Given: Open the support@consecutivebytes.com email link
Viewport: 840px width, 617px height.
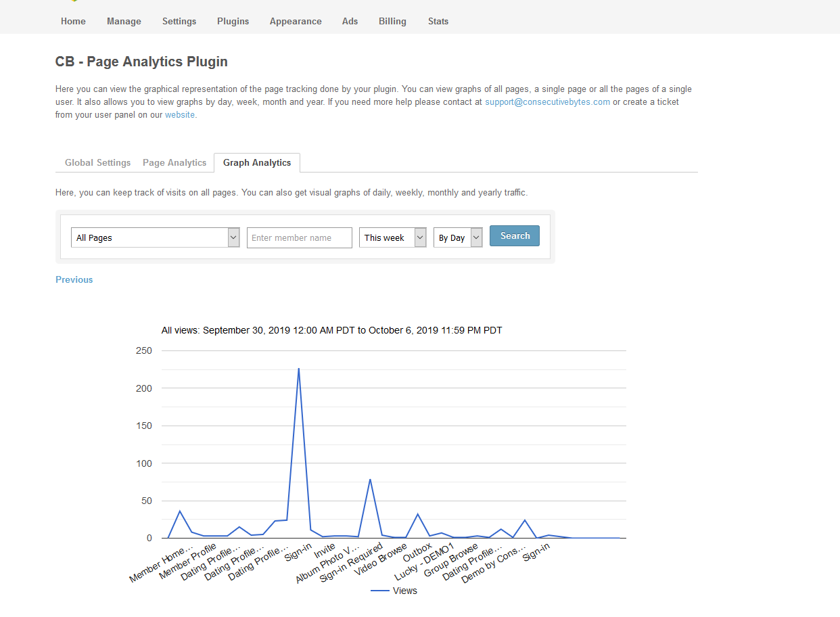Looking at the screenshot, I should (x=547, y=102).
